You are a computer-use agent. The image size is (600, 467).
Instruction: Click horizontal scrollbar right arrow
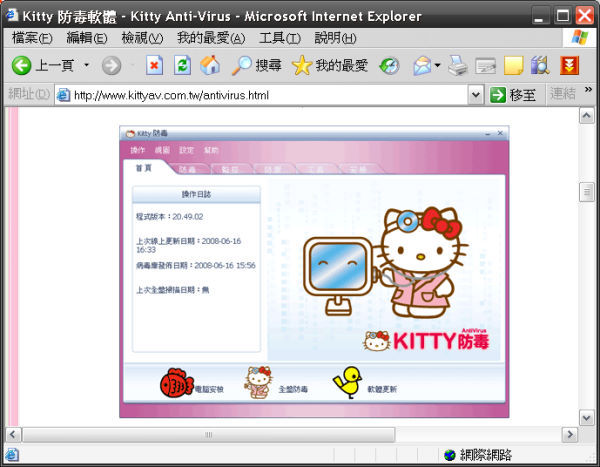tap(569, 435)
